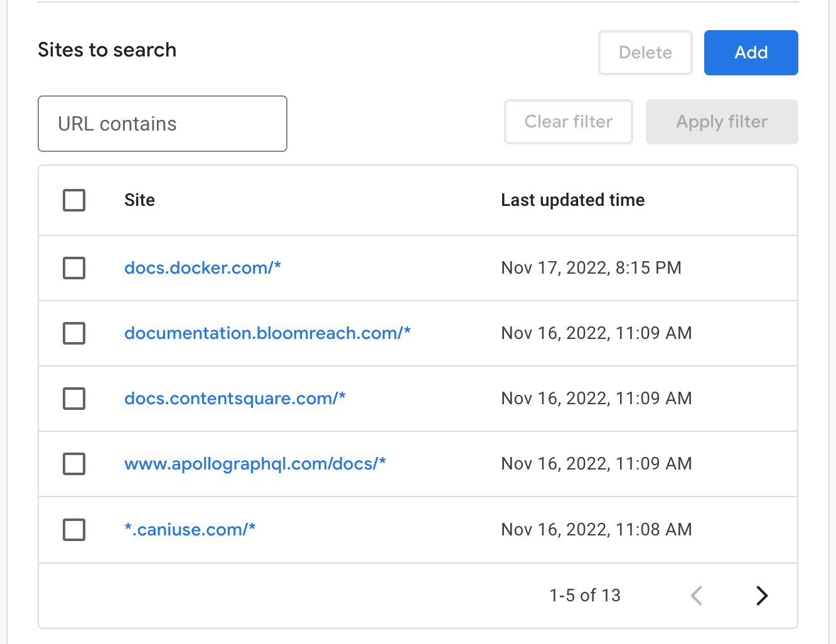836x644 pixels.
Task: Open docs.docker.com/* site link
Action: [x=203, y=268]
